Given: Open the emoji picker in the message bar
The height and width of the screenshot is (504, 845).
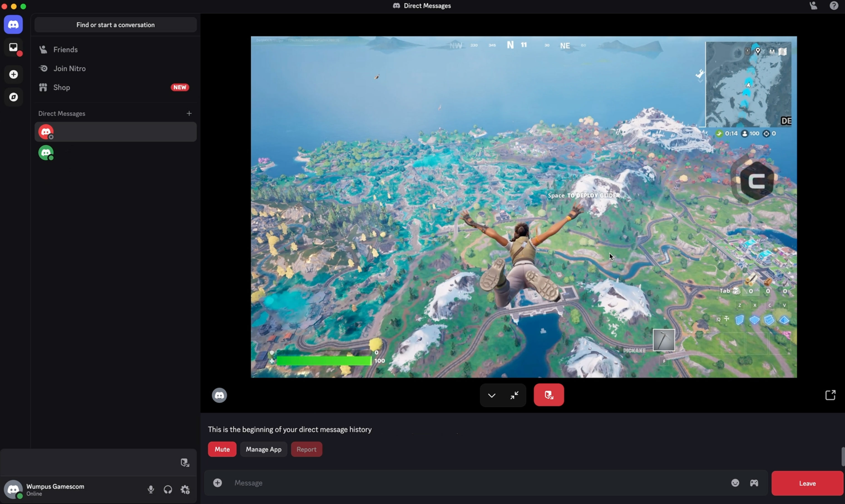Looking at the screenshot, I should (x=735, y=483).
